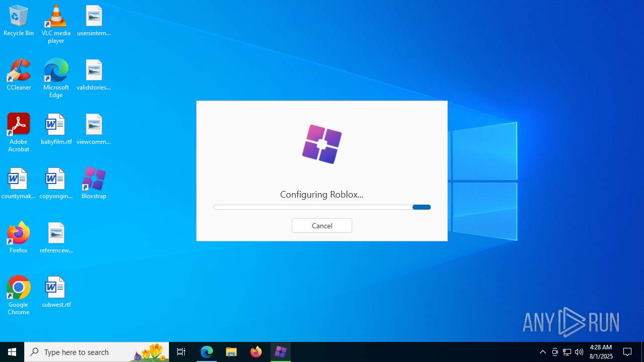Select the Bloxstrap desktop icon
644x362 pixels.
tap(94, 184)
